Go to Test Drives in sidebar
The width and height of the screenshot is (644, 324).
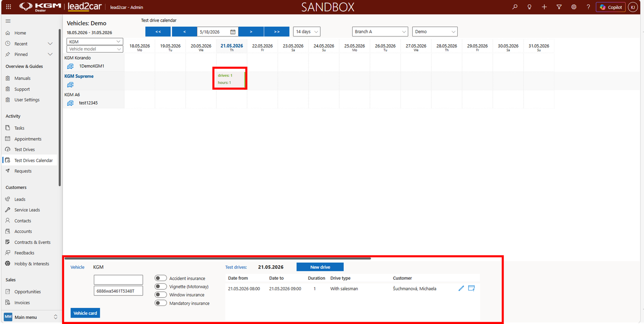coord(25,150)
